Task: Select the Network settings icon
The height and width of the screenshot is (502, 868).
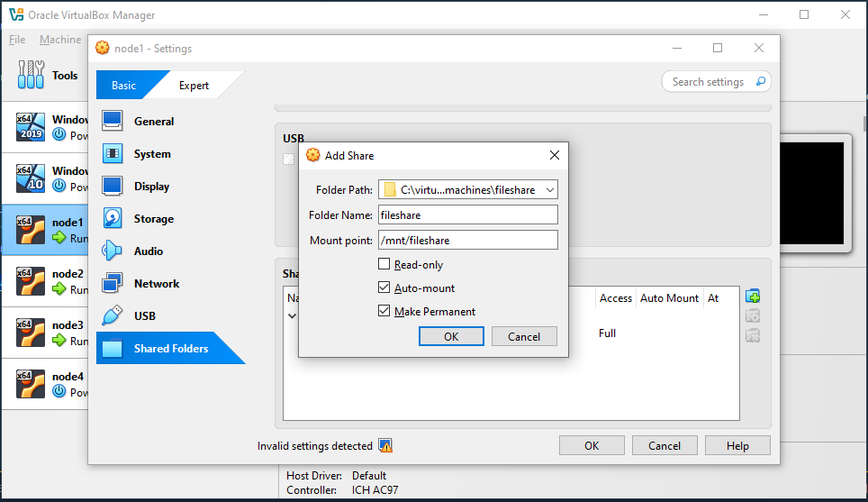Action: pos(113,284)
